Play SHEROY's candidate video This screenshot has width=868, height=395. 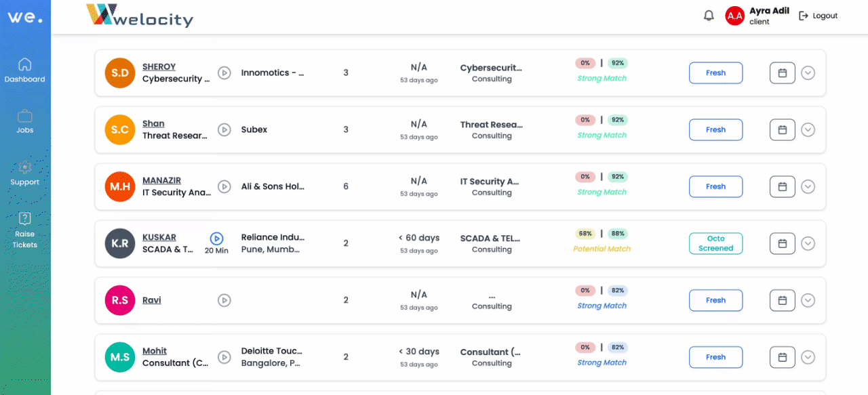(224, 72)
